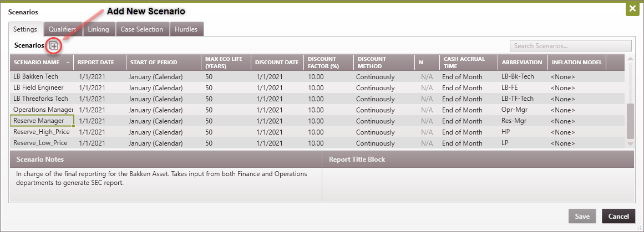Open Discount Method for LB Bakken Tech
The height and width of the screenshot is (232, 644).
click(375, 77)
